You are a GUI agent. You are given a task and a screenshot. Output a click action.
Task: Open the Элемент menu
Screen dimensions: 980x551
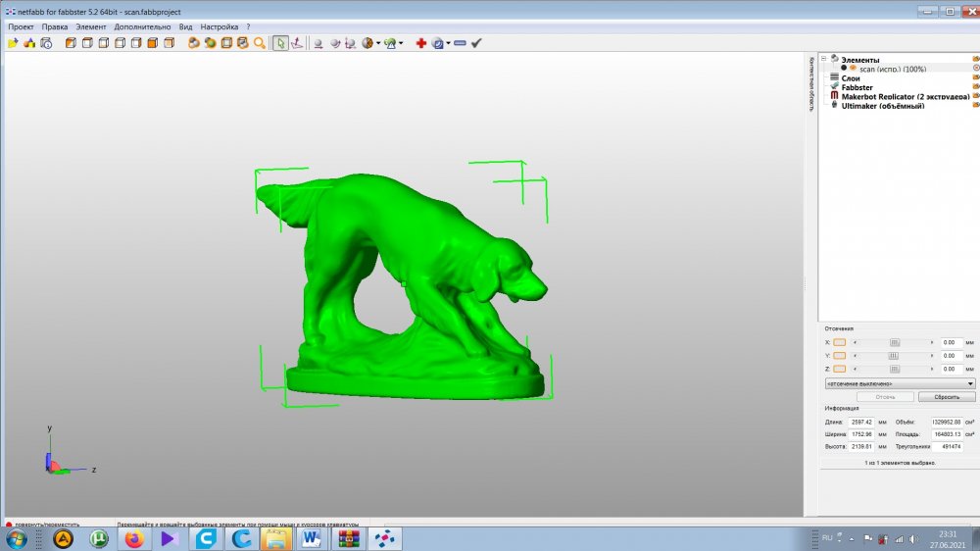coord(90,26)
